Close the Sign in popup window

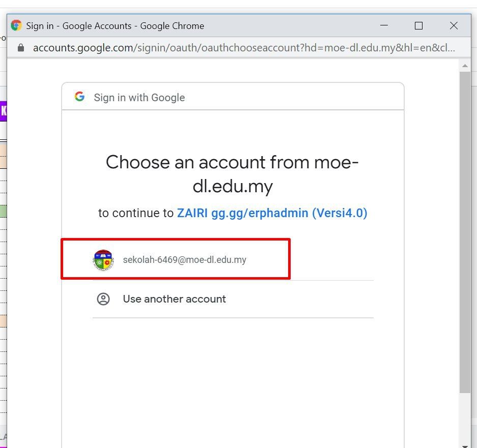pos(454,25)
